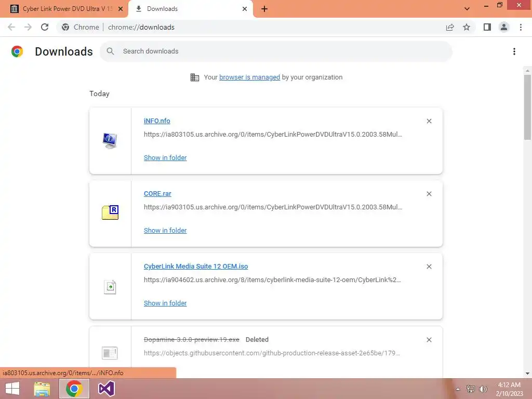Click the CyberLink iso source URL
Screen dimensions: 532x399
pos(272,280)
